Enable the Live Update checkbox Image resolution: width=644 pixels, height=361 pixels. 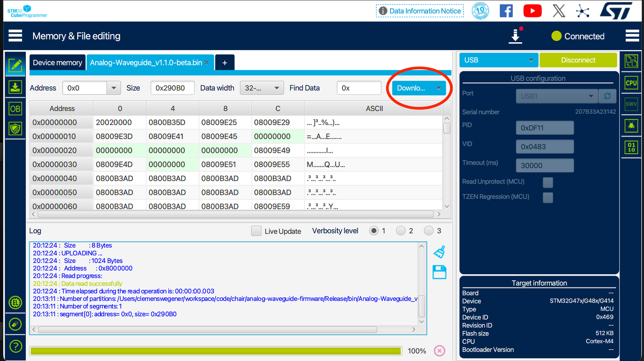tap(256, 231)
